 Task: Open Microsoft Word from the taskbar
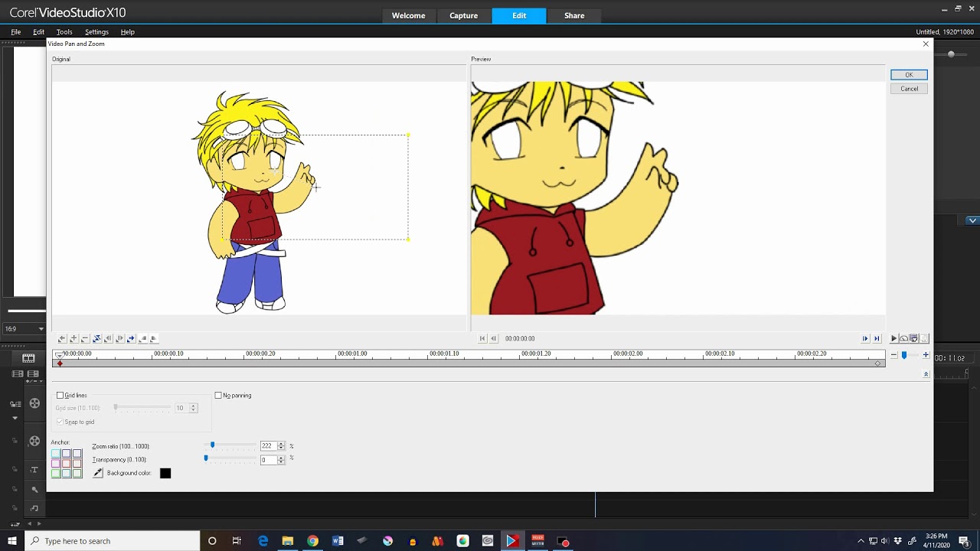[338, 541]
